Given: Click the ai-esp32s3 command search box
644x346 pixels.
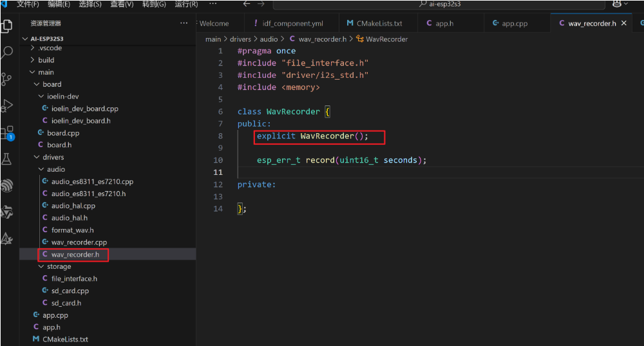Looking at the screenshot, I should (x=439, y=4).
